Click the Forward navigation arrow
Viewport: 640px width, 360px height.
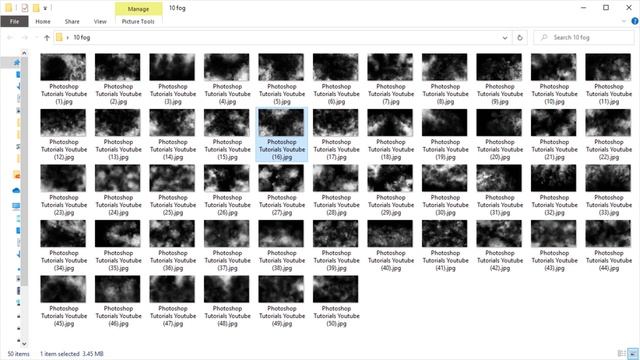click(24, 38)
